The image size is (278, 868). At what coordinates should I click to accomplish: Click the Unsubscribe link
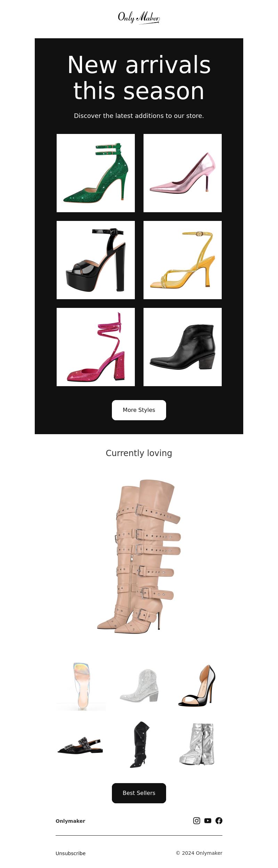[71, 853]
